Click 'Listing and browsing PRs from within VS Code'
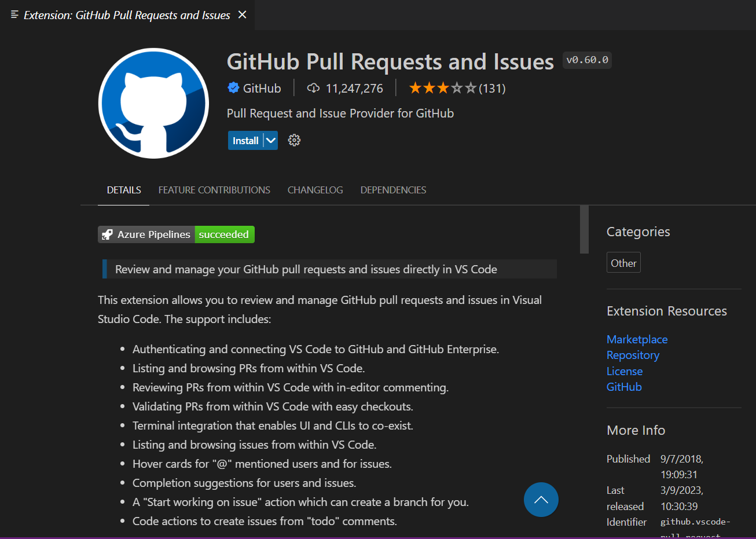756x539 pixels. tap(248, 368)
